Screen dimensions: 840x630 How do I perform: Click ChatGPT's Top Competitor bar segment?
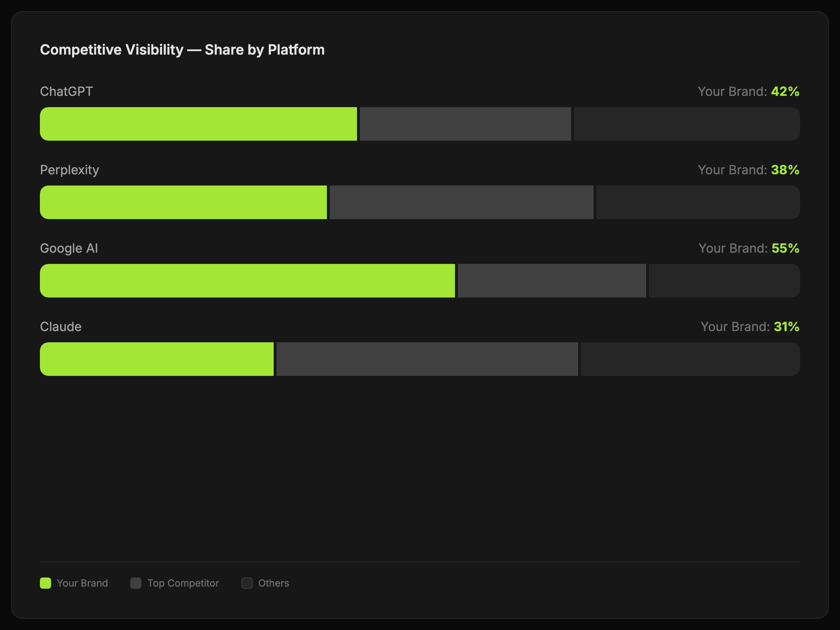[465, 124]
